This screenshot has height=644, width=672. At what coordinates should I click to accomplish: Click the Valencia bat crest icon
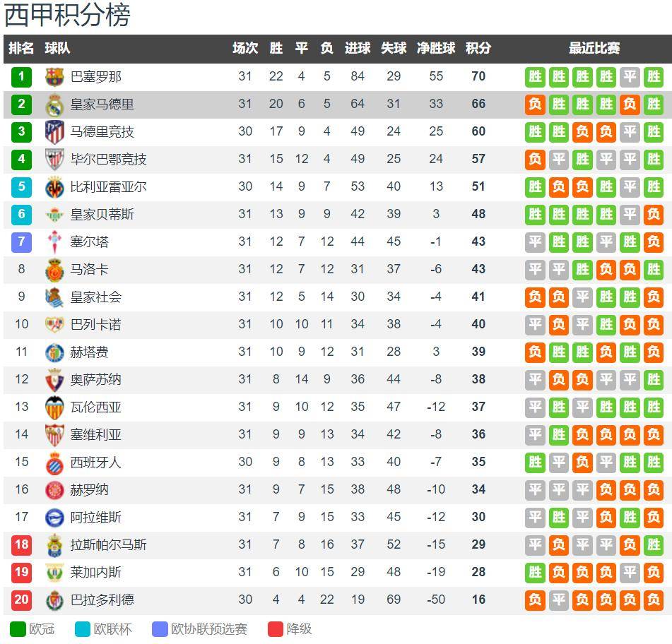(54, 407)
